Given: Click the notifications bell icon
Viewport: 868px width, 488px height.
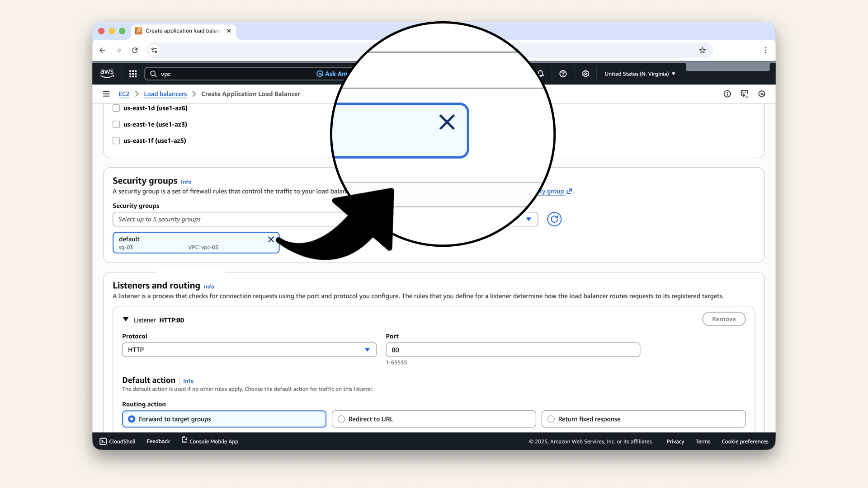Looking at the screenshot, I should (541, 74).
